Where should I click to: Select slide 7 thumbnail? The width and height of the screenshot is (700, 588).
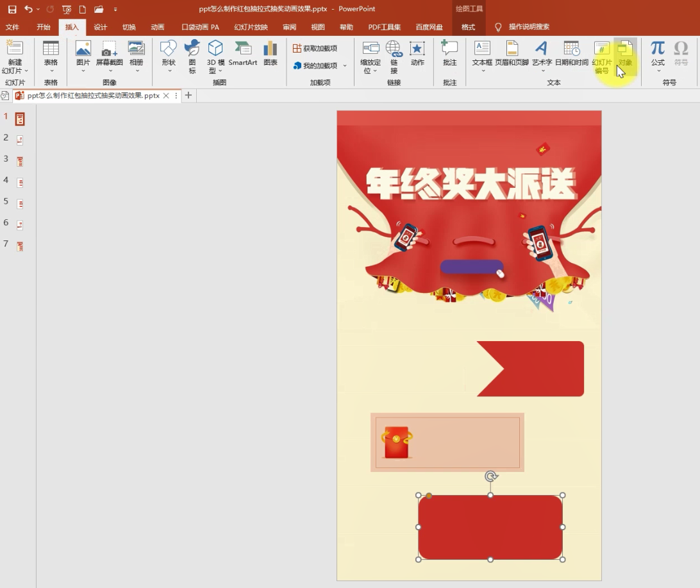[x=20, y=246]
